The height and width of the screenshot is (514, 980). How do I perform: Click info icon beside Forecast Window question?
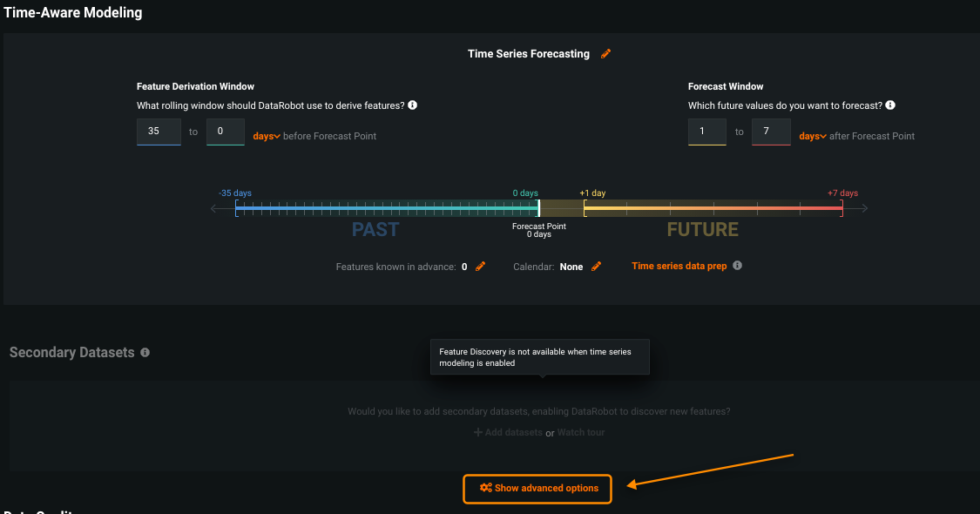point(891,105)
